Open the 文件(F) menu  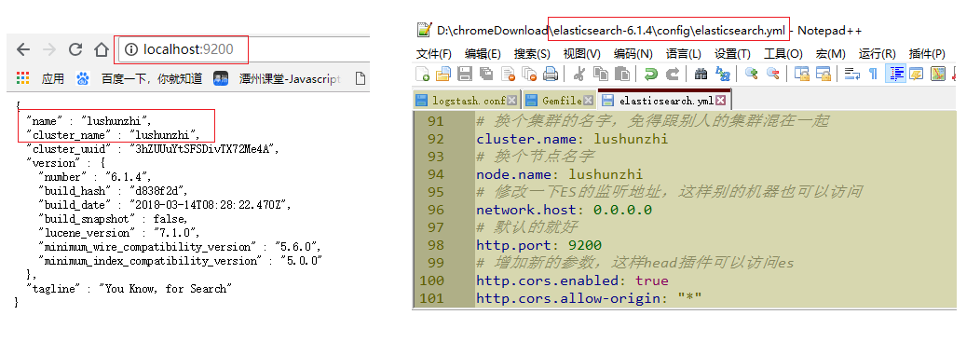click(x=434, y=54)
